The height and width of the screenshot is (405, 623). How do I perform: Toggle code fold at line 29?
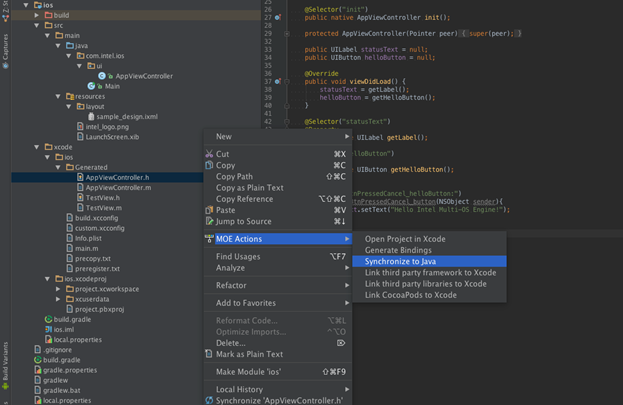pos(287,34)
